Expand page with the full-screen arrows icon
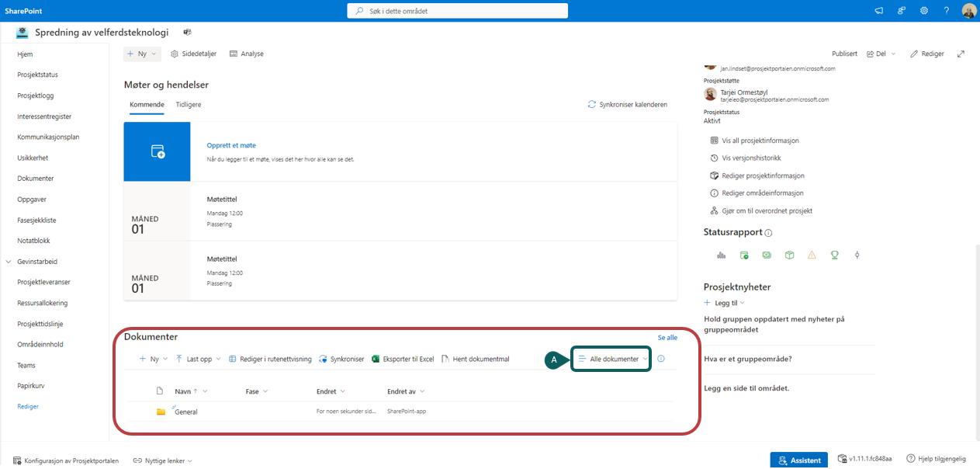Image resolution: width=980 pixels, height=469 pixels. (961, 54)
